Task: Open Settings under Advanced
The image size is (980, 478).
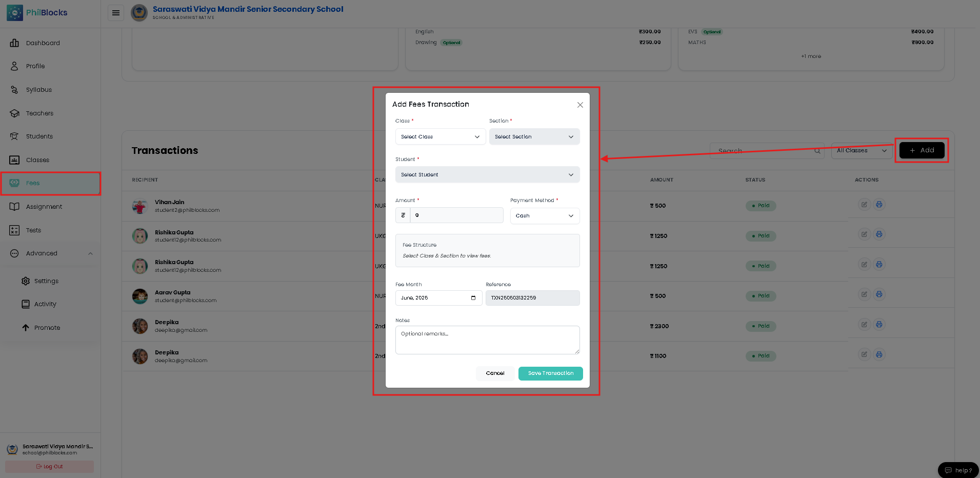Action: pyautogui.click(x=46, y=281)
